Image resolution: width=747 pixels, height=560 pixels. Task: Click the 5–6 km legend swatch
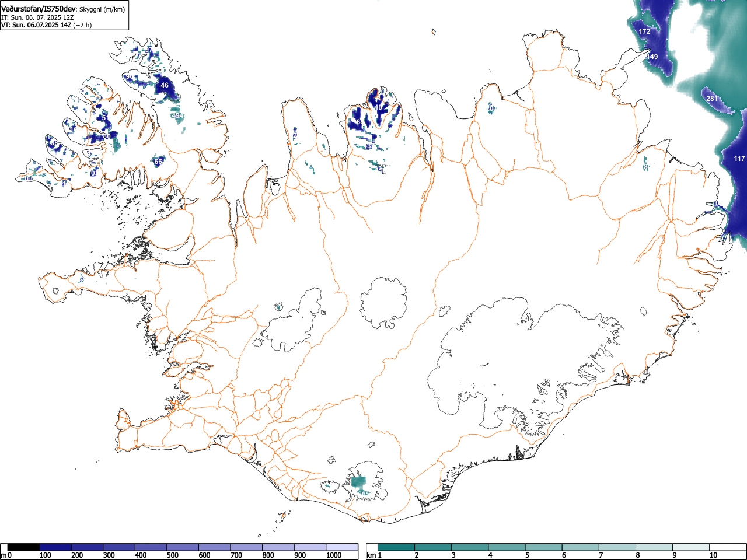(543, 547)
